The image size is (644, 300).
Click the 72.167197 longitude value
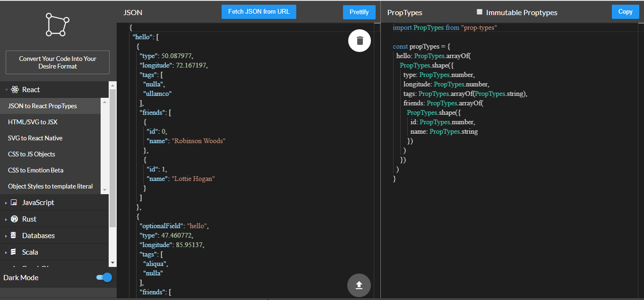point(191,65)
